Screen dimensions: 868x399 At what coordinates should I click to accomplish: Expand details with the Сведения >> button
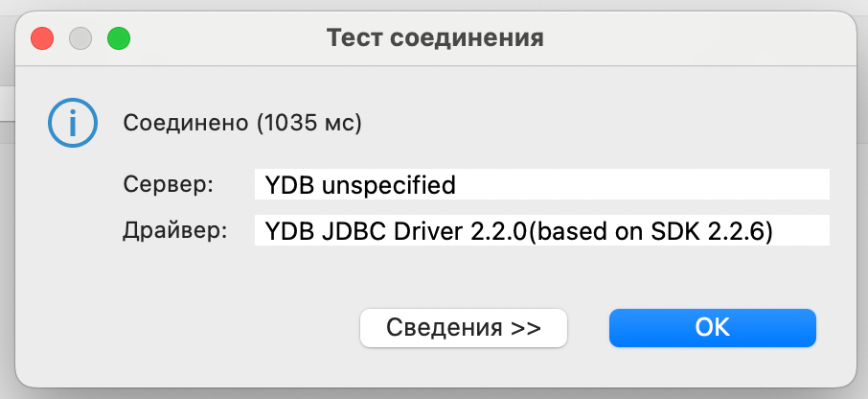(x=464, y=327)
